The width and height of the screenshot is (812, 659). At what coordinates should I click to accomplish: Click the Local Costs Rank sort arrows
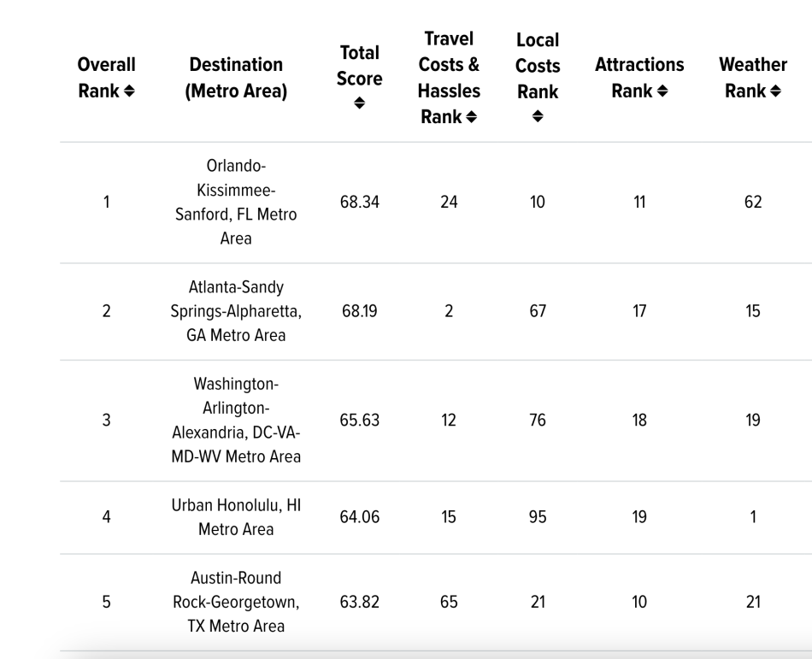[538, 116]
